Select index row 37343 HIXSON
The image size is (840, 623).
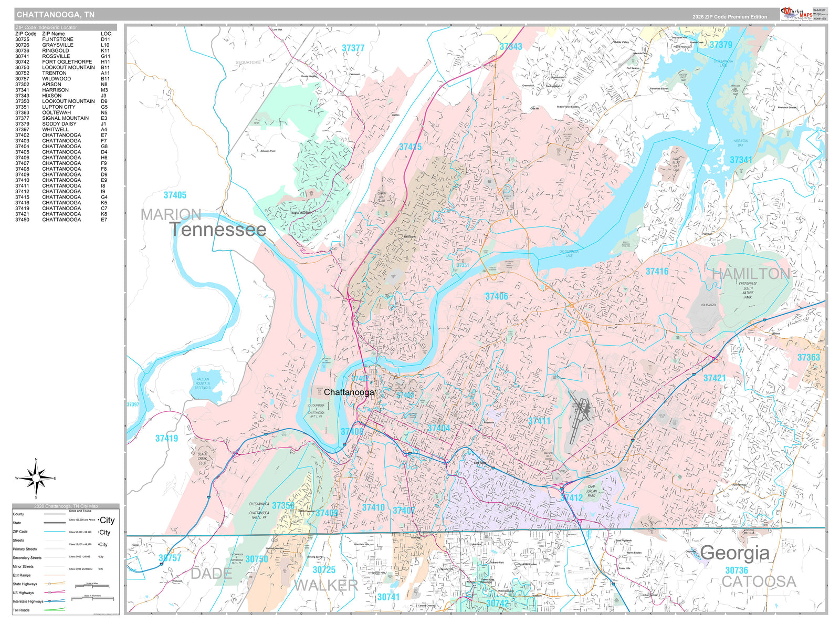tap(63, 96)
